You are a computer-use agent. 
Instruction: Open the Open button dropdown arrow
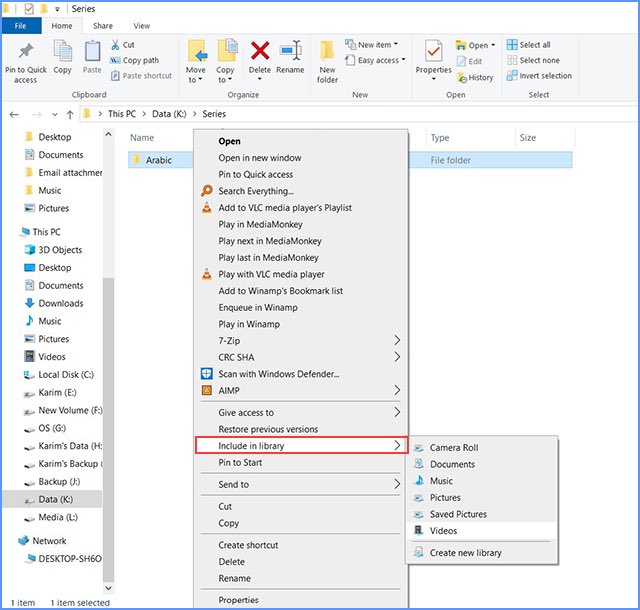click(x=493, y=45)
